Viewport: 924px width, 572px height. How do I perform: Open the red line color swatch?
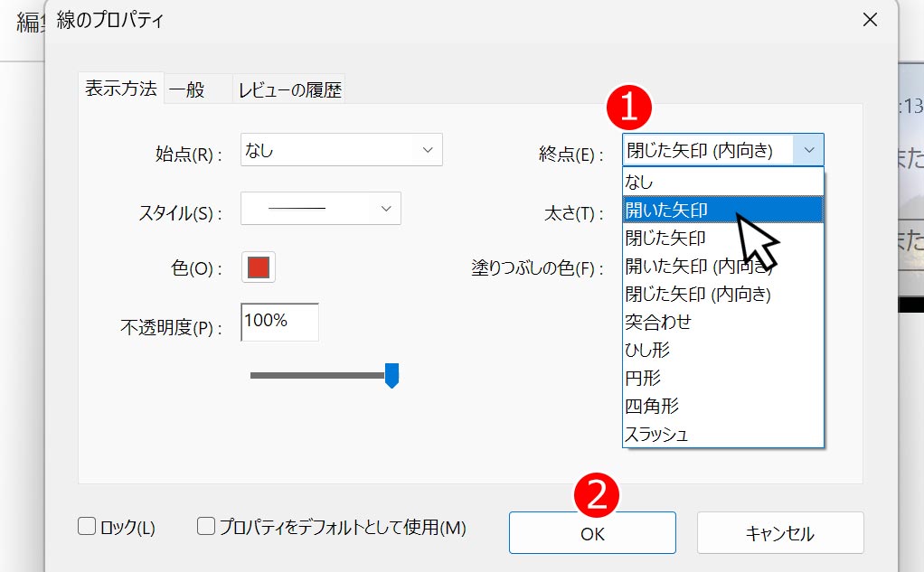(258, 267)
